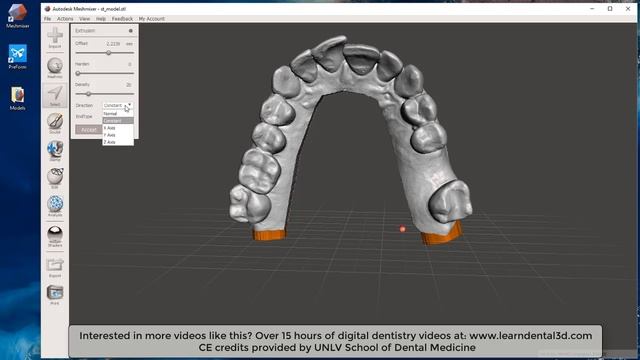Open the Help menu
This screenshot has width=640, height=360.
(101, 19)
